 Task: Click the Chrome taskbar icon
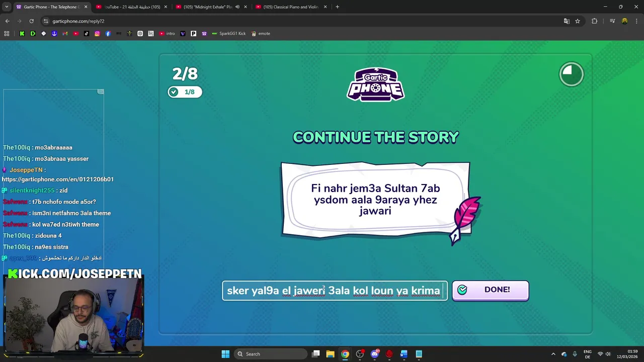coord(345,354)
